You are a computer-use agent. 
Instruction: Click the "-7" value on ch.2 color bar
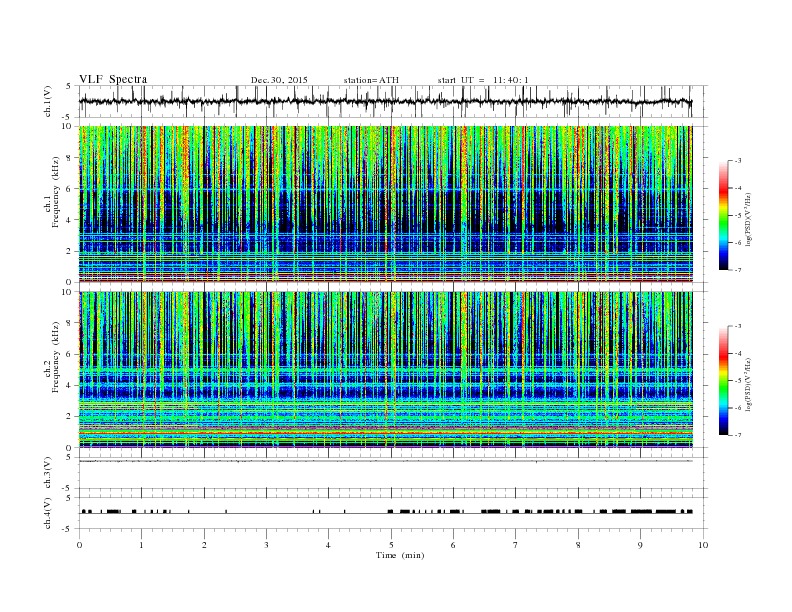click(738, 435)
